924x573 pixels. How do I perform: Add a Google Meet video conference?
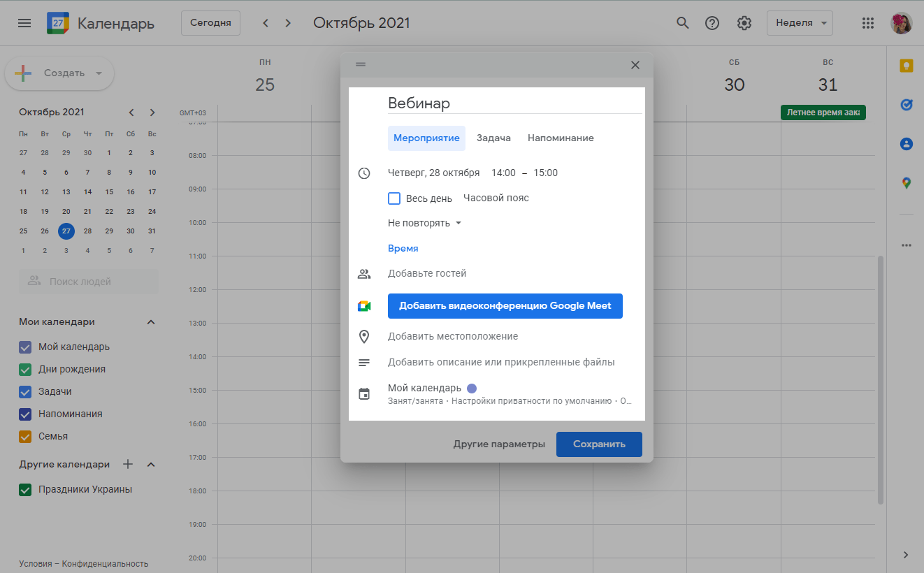pos(505,306)
